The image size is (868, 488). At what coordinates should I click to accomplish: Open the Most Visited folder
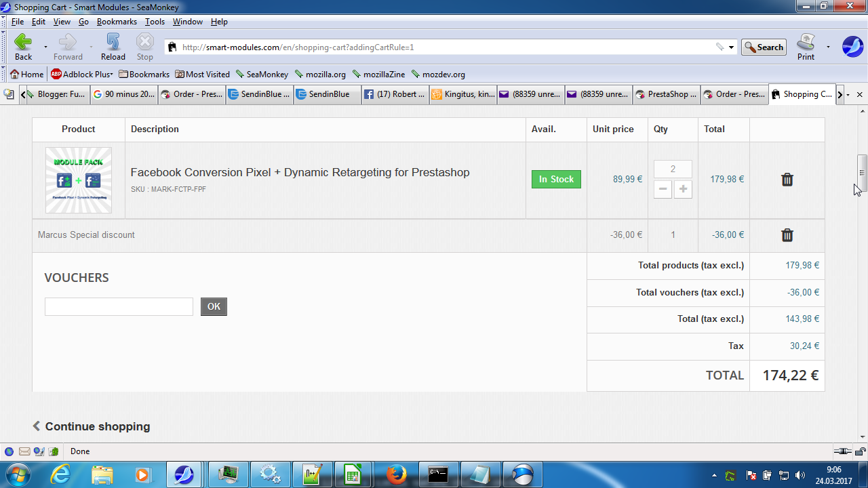[202, 75]
